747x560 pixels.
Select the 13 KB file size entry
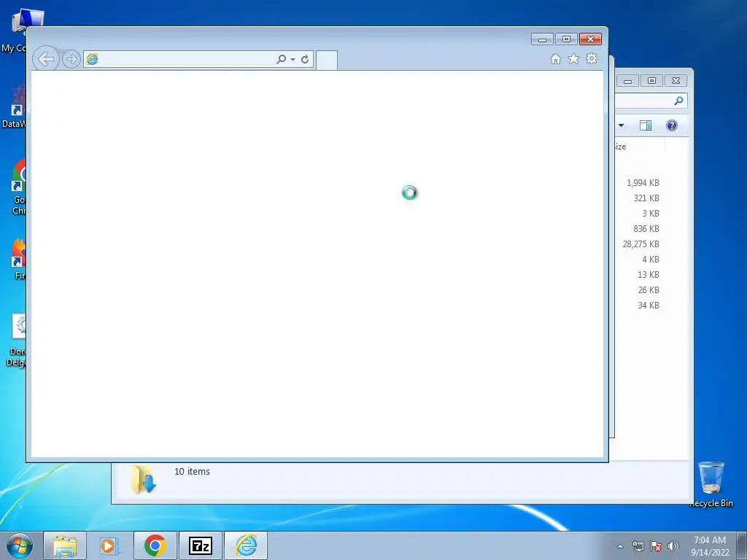point(649,274)
